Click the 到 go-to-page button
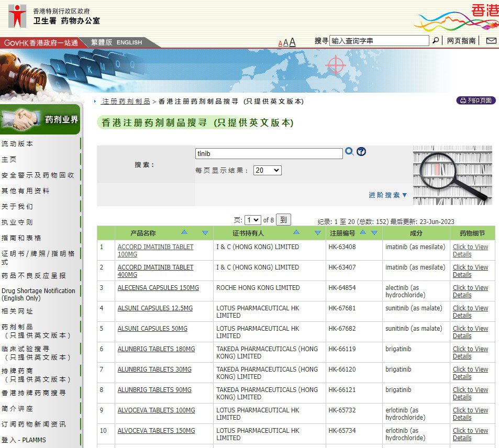499x448 pixels. [x=283, y=219]
